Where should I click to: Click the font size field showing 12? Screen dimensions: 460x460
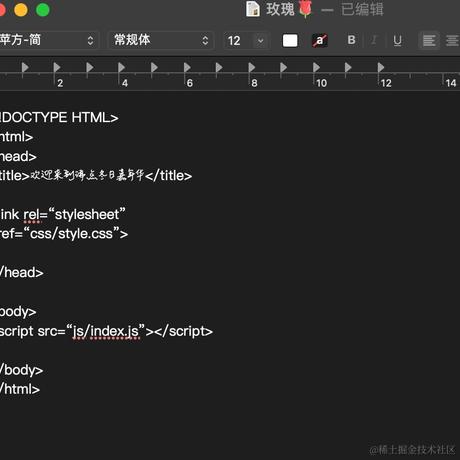[x=238, y=41]
